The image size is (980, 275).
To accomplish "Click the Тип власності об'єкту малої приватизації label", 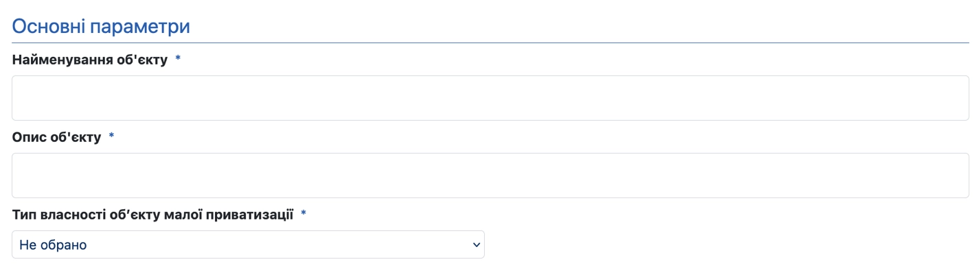I will tap(153, 215).
